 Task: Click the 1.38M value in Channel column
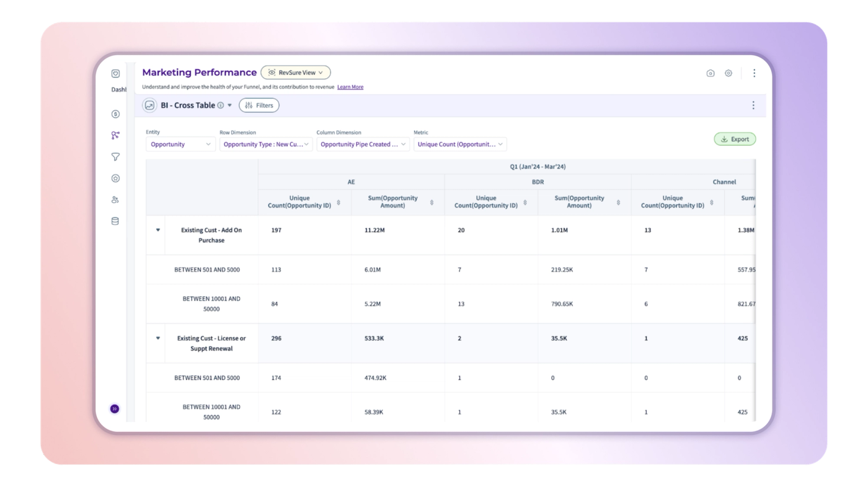(746, 230)
